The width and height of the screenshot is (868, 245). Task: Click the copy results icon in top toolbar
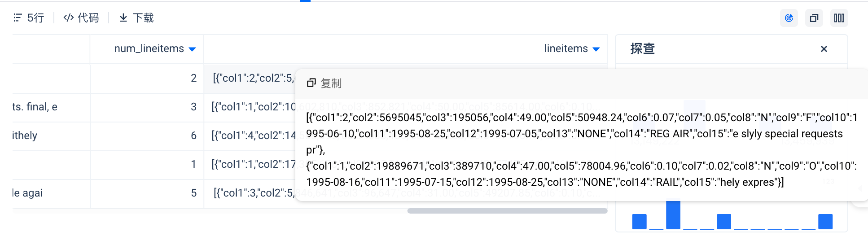[x=814, y=18]
